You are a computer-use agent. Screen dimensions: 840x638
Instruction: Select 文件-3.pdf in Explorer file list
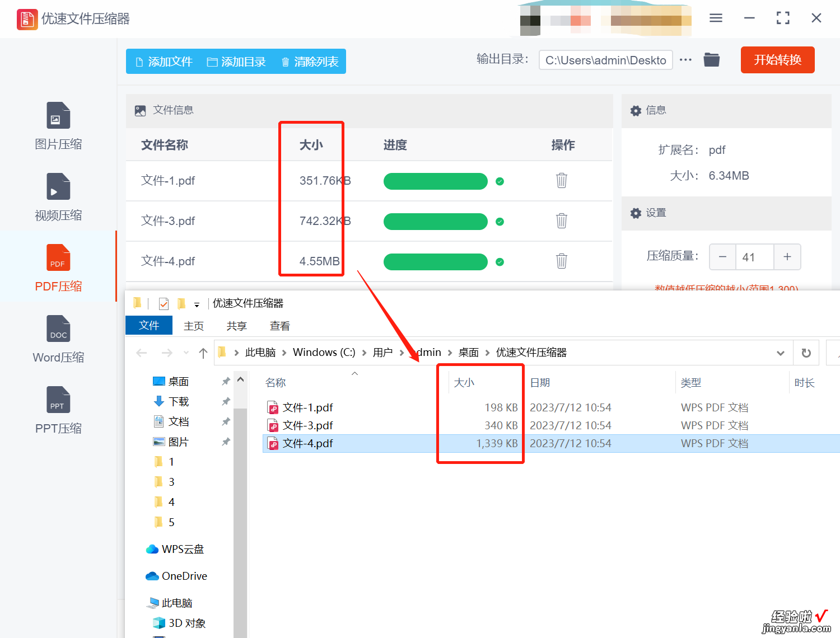(x=307, y=425)
